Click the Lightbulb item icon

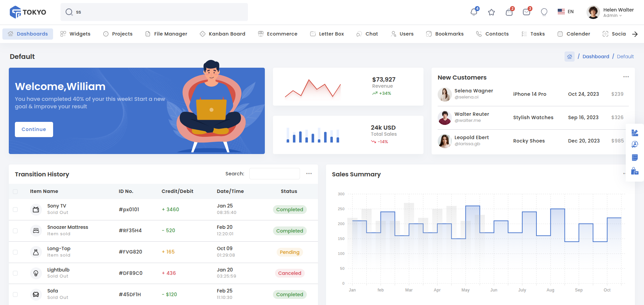pyautogui.click(x=36, y=273)
